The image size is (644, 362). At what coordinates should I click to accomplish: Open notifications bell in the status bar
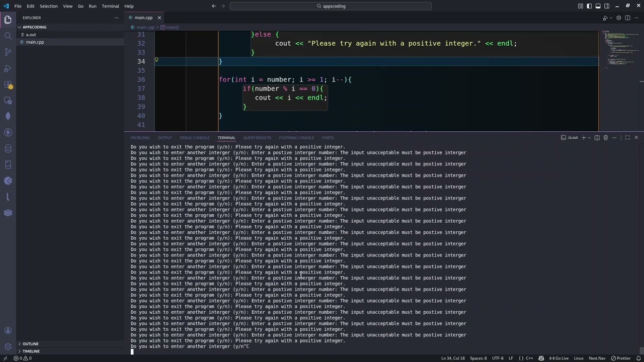(637, 358)
